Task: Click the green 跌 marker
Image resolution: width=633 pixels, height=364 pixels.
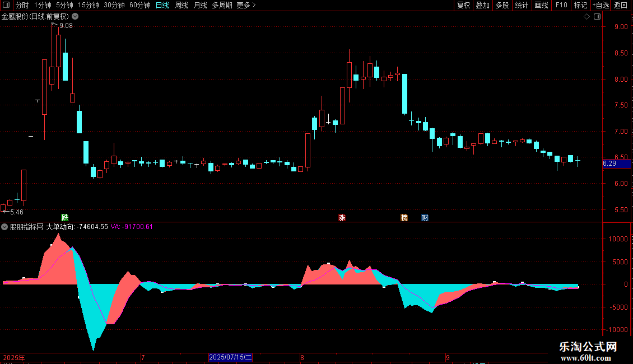Action: pos(64,217)
